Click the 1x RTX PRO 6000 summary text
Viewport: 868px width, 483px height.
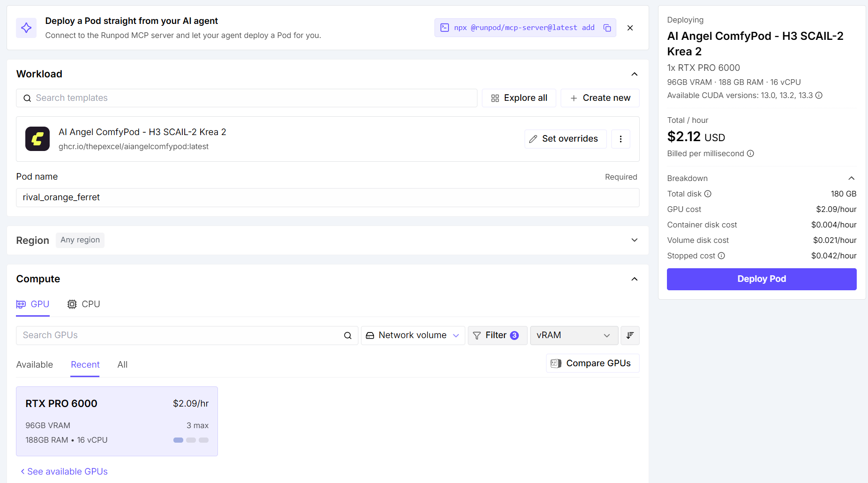(x=703, y=68)
